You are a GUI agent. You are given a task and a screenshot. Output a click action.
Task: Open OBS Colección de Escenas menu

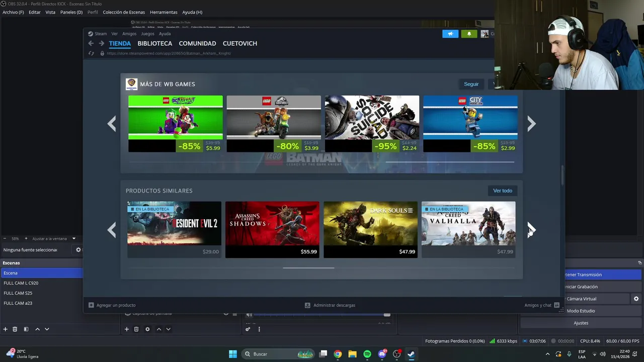[124, 12]
